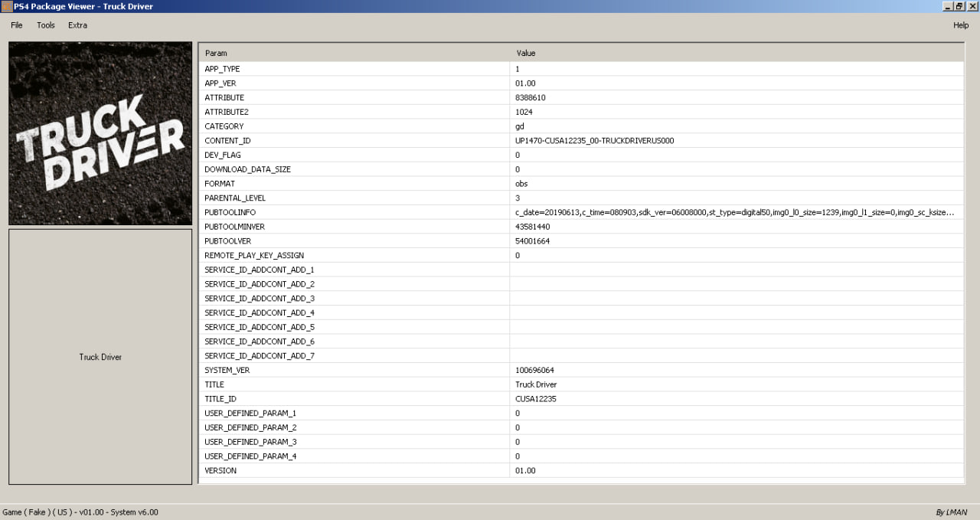Select the REMOTE_PLAY_KEY_ASSIGN row
The width and height of the screenshot is (980, 520).
coord(582,256)
